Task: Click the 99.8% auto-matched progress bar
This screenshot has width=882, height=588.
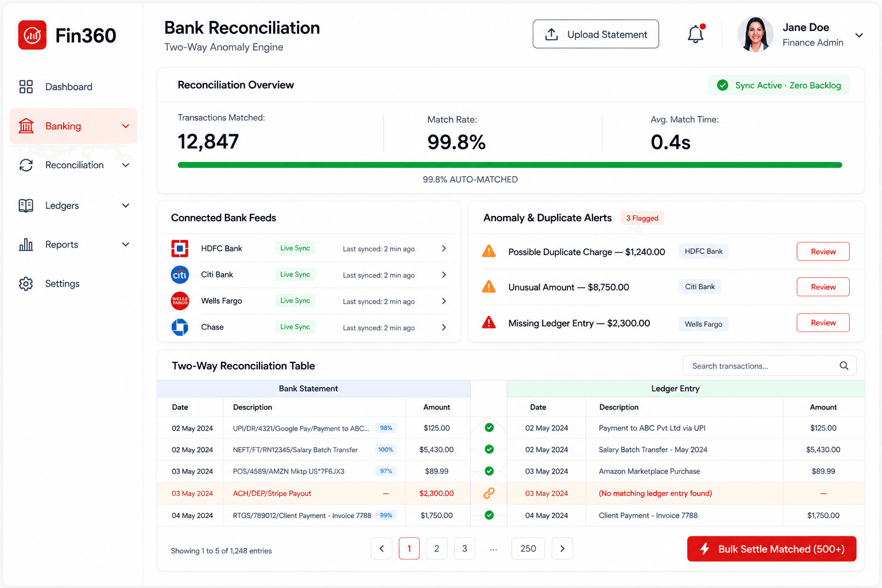Action: pos(510,165)
